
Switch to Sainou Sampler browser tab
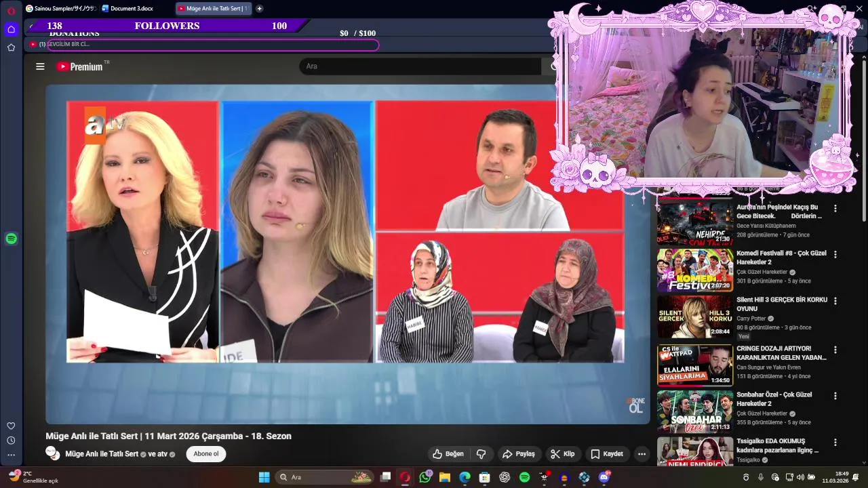pos(61,8)
